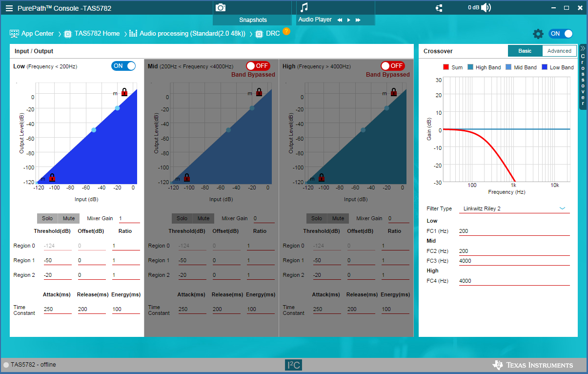Click the High band Mixer Gain field
The width and height of the screenshot is (588, 374).
pyautogui.click(x=398, y=218)
